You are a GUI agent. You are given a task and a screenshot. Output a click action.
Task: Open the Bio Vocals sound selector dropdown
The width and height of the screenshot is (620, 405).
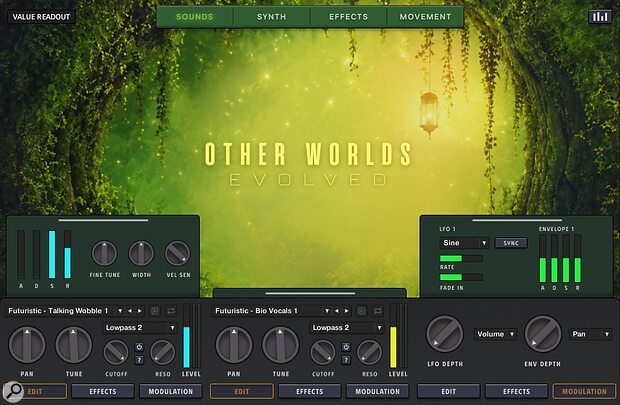pyautogui.click(x=327, y=311)
